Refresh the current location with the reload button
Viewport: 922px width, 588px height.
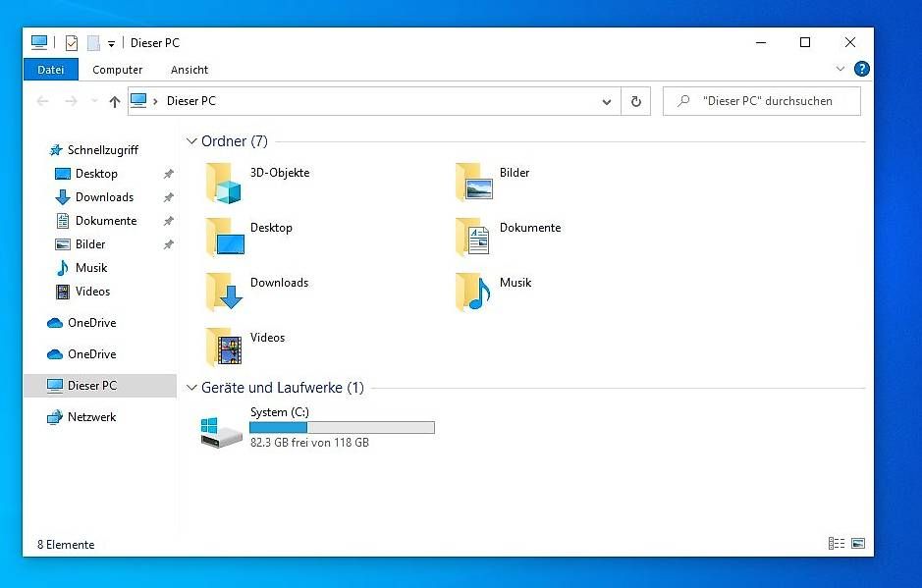click(x=635, y=101)
